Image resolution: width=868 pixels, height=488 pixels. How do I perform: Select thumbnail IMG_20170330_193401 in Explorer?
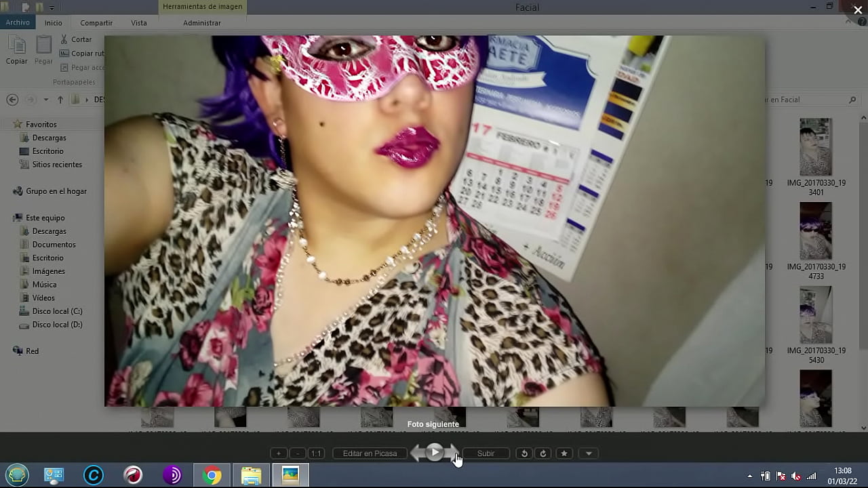click(816, 157)
